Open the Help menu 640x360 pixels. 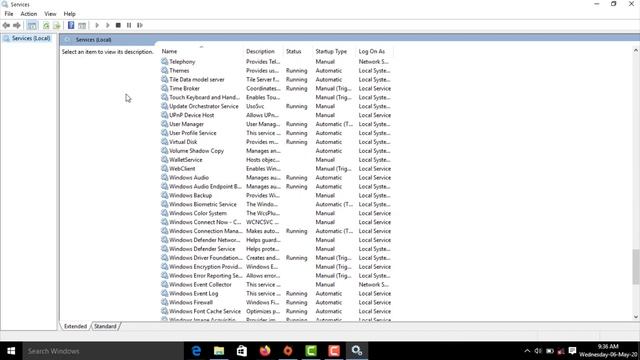coord(69,14)
